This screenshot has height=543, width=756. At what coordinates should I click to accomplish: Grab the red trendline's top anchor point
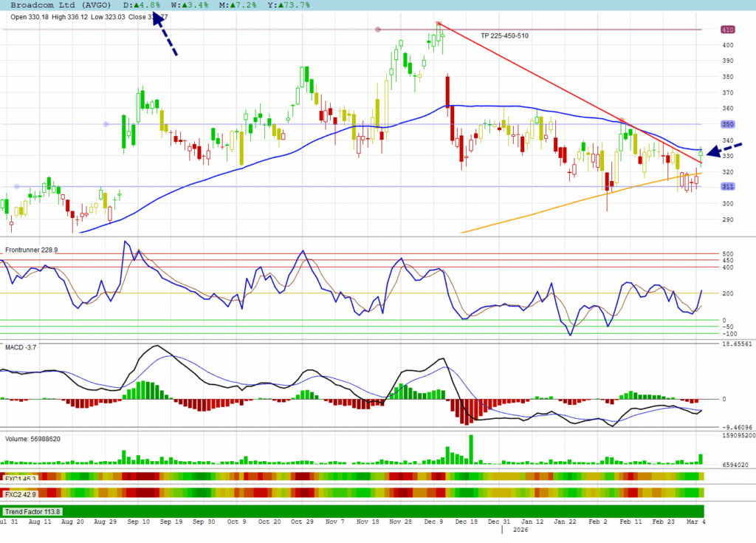coord(439,24)
